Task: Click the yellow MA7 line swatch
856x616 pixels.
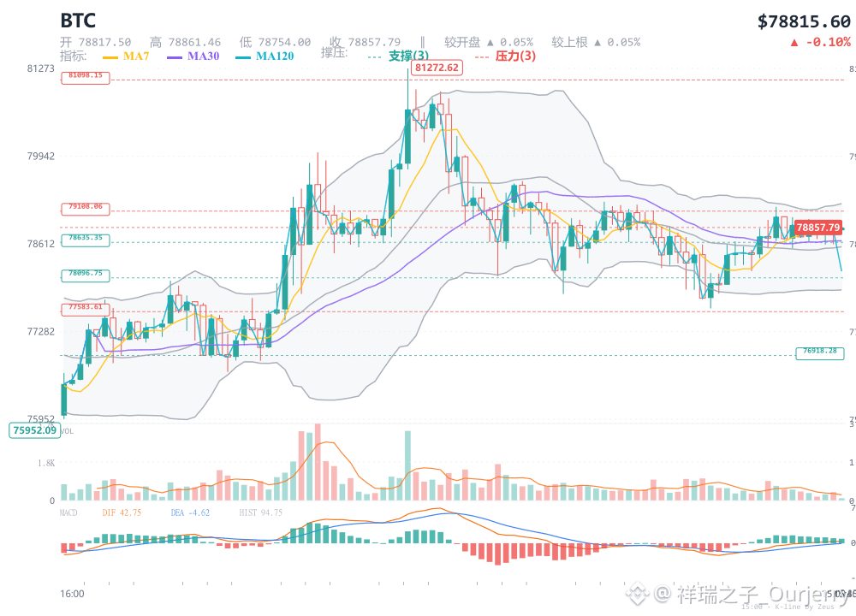Action: (110, 57)
